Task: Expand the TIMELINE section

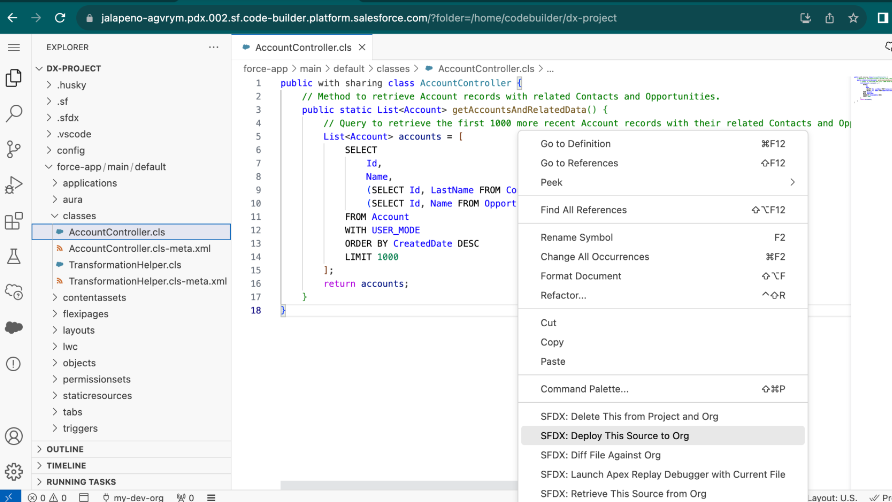Action: [66, 465]
